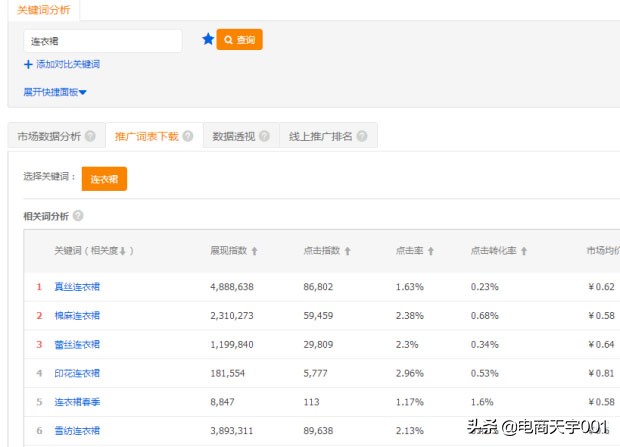Select the orange 连衣裙 keyword button
The image size is (620, 447).
(x=104, y=179)
